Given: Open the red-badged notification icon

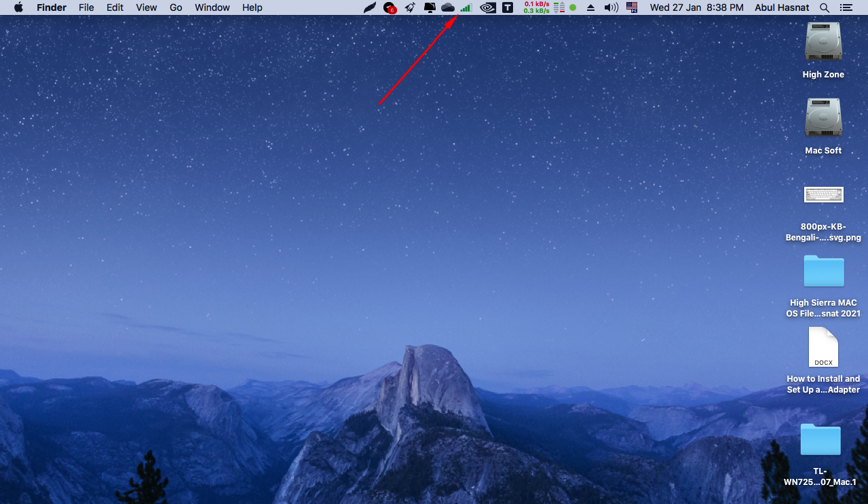Looking at the screenshot, I should (390, 7).
